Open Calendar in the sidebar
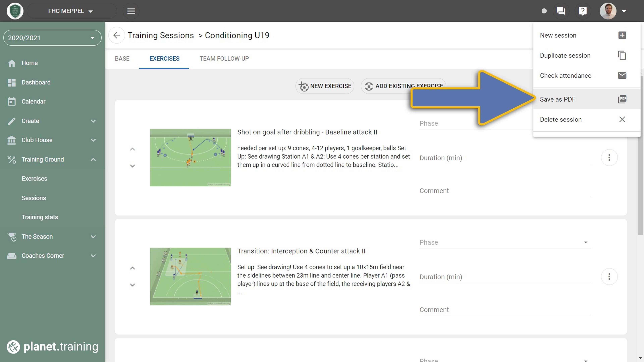The image size is (644, 362). click(x=52, y=101)
